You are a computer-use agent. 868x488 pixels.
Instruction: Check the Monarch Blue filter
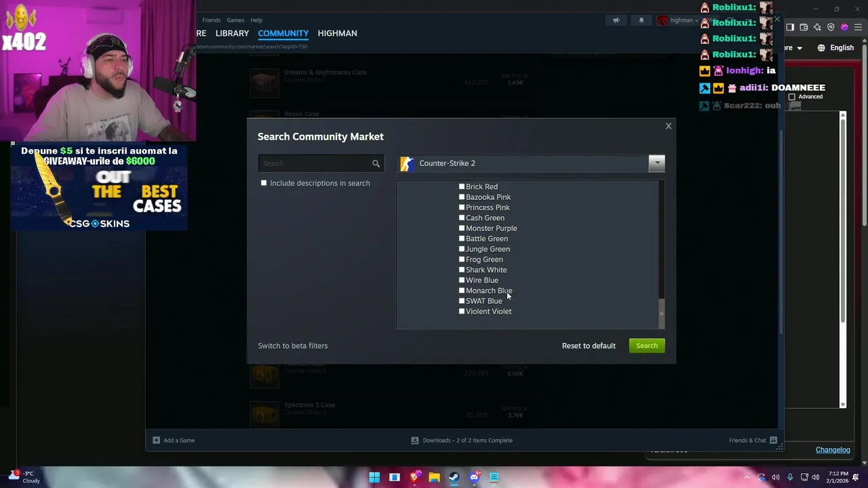462,291
